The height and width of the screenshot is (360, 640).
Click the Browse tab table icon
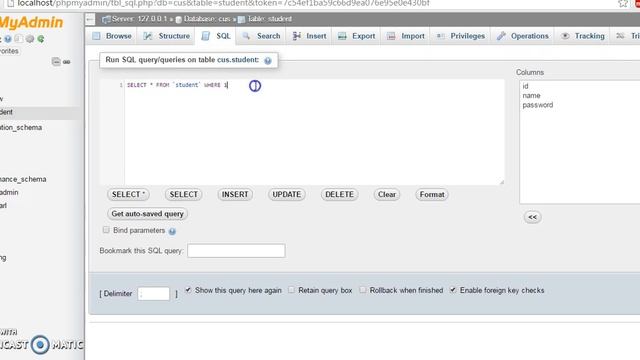click(96, 36)
